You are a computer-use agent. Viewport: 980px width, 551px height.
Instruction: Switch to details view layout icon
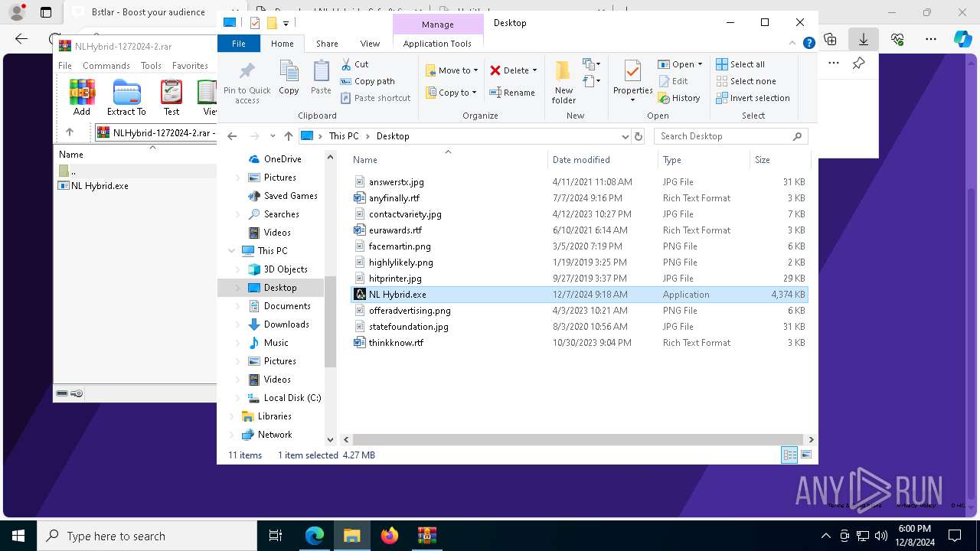point(789,455)
